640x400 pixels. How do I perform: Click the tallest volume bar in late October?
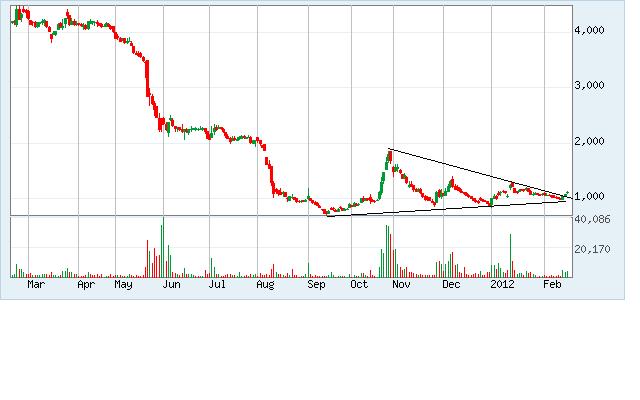[386, 250]
